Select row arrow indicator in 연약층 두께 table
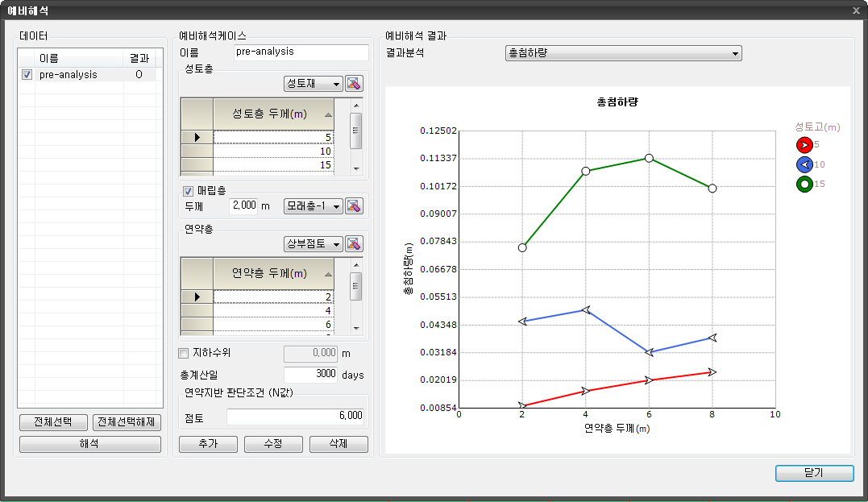Viewport: 868px width, 502px height. (197, 297)
